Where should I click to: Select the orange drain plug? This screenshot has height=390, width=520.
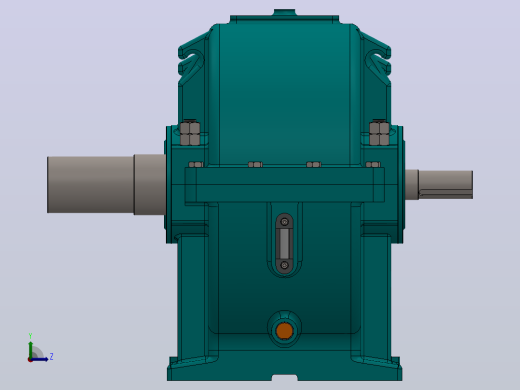tap(284, 331)
